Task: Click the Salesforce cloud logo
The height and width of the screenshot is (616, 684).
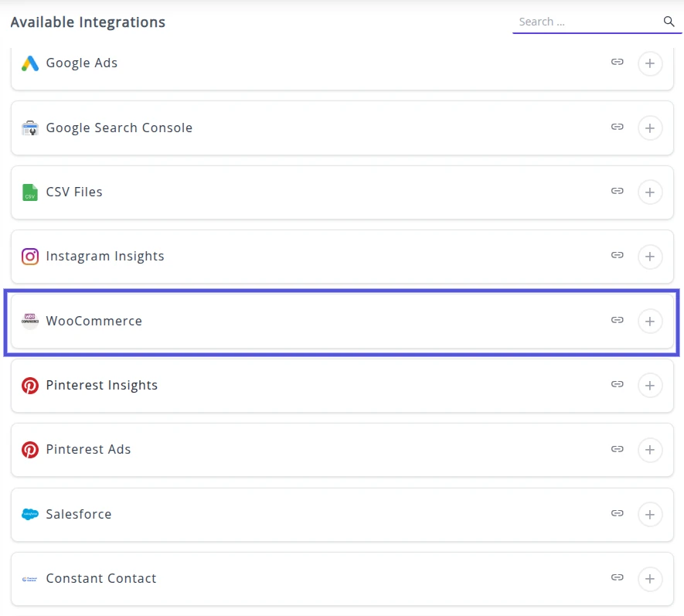Action: click(x=30, y=514)
